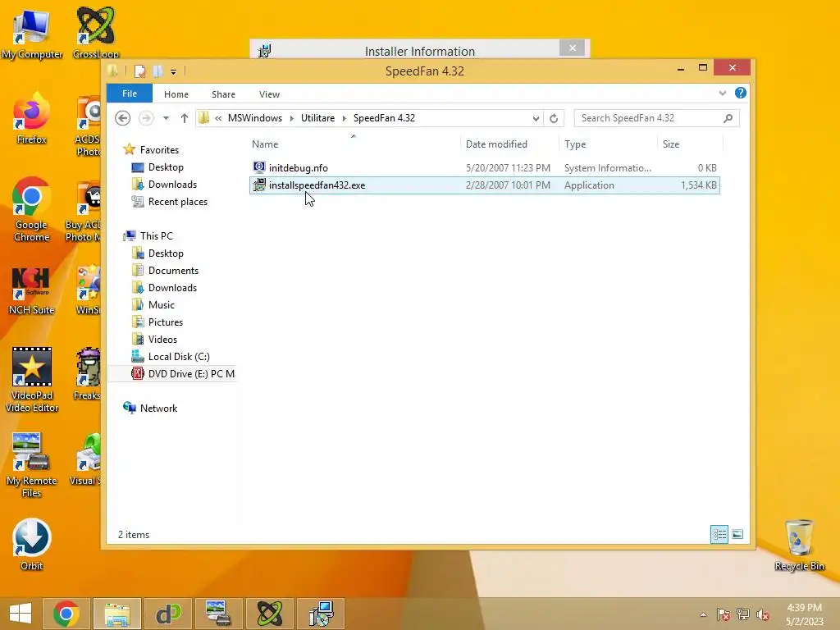Switch to large icons view layout
This screenshot has width=840, height=630.
[x=737, y=534]
